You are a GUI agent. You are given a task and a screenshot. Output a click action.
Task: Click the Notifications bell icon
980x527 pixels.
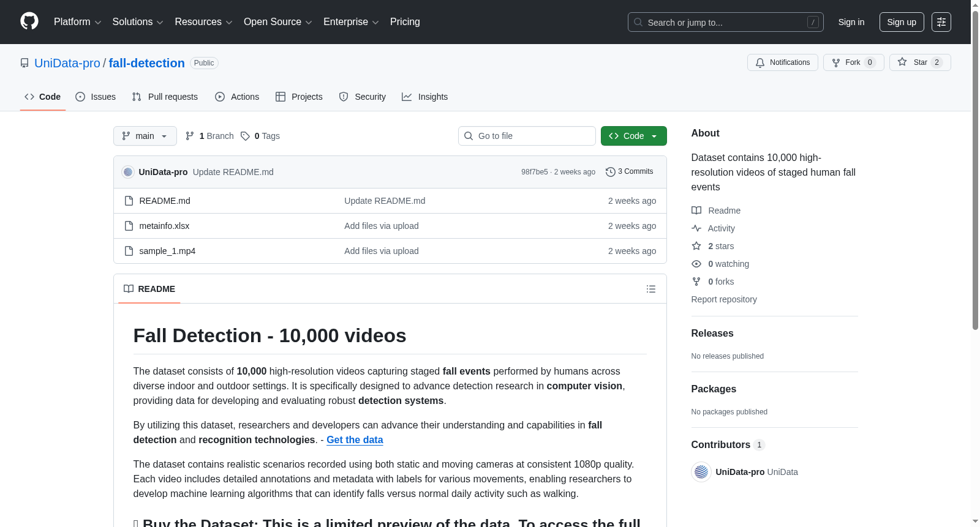coord(760,62)
